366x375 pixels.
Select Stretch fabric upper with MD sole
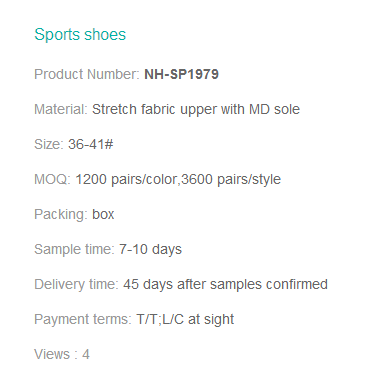(196, 110)
